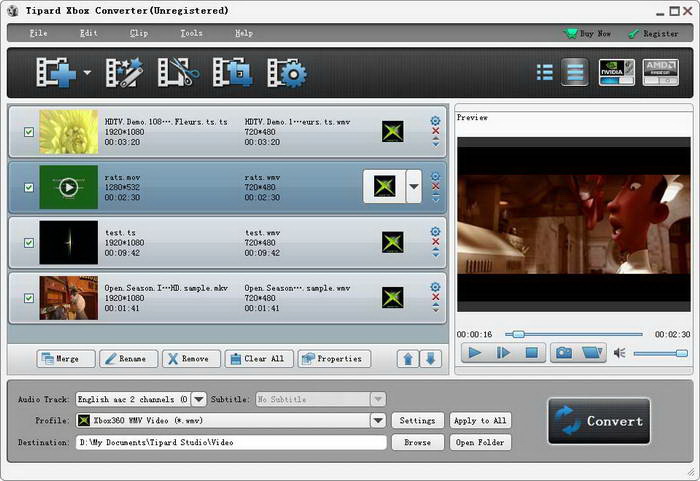Screen dimensions: 700x481
Task: Switch to the list view mode icon
Action: point(545,72)
